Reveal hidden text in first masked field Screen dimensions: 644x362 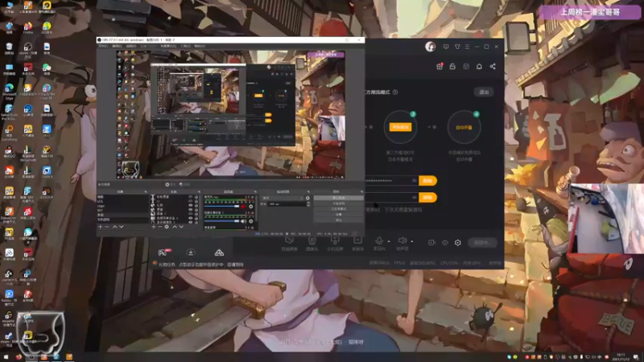(x=414, y=180)
